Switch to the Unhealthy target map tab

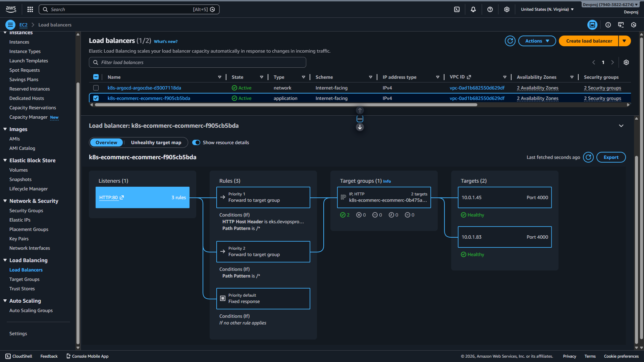click(156, 142)
